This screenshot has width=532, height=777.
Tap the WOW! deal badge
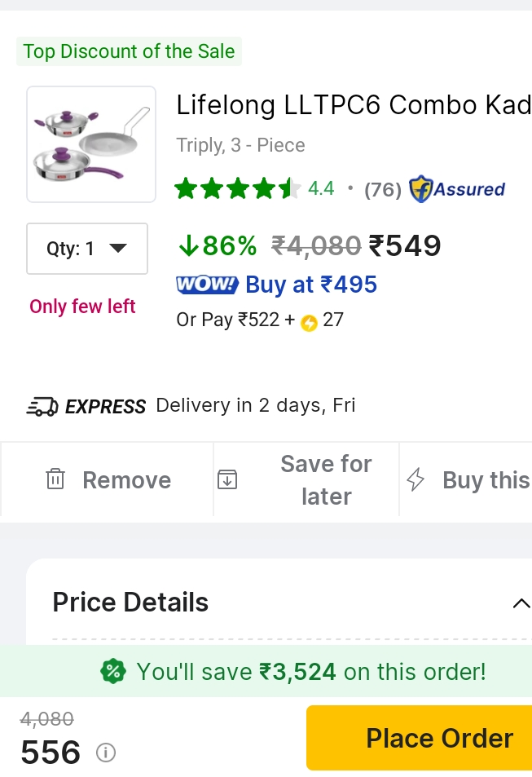(207, 285)
